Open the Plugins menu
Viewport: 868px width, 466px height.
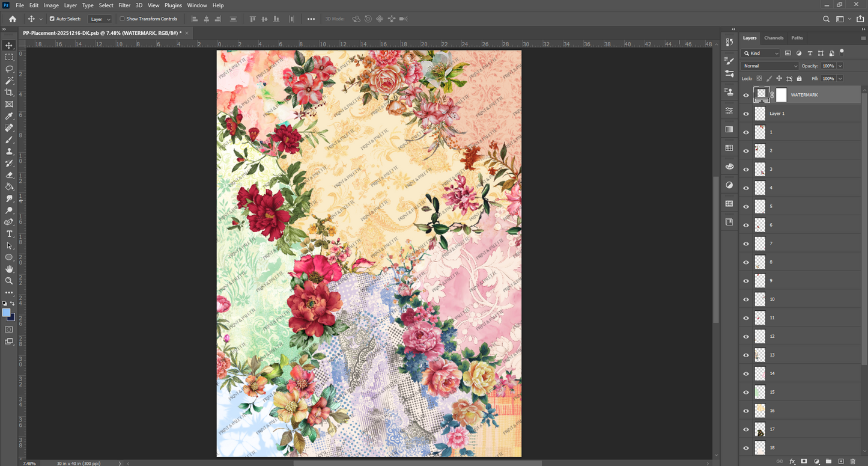coord(173,5)
